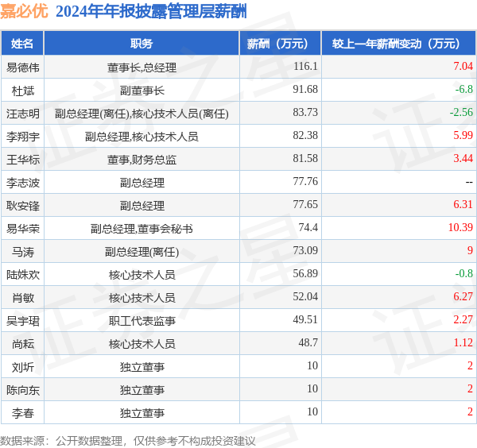477x448 pixels.
Task: Click the 数据来源 footnote text
Action: click(128, 441)
